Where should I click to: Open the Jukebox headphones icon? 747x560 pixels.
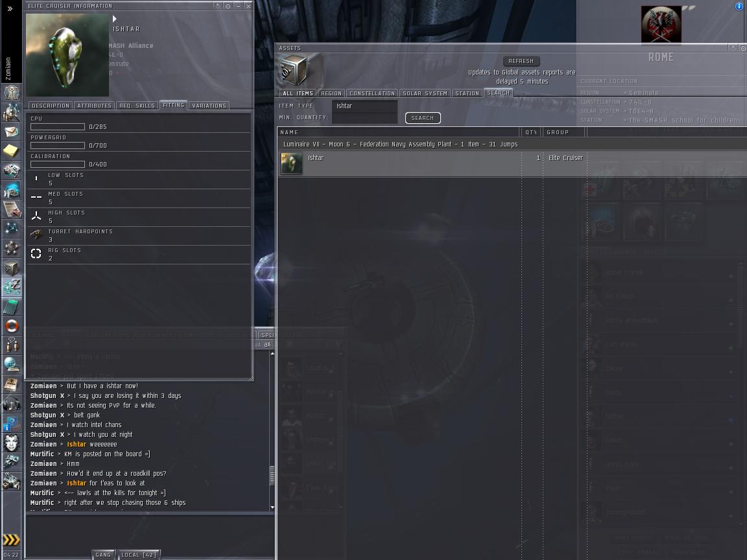click(12, 404)
